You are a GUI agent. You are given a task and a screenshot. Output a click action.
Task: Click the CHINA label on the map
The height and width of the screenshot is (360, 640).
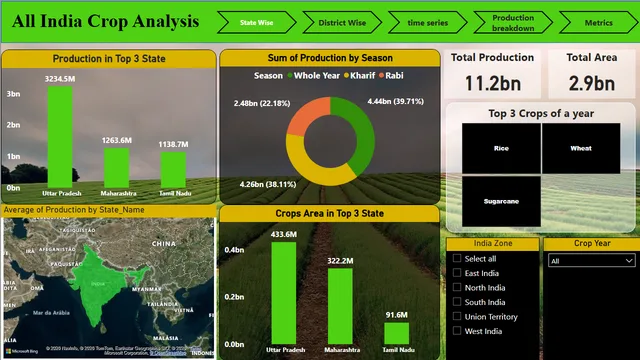coord(164,244)
